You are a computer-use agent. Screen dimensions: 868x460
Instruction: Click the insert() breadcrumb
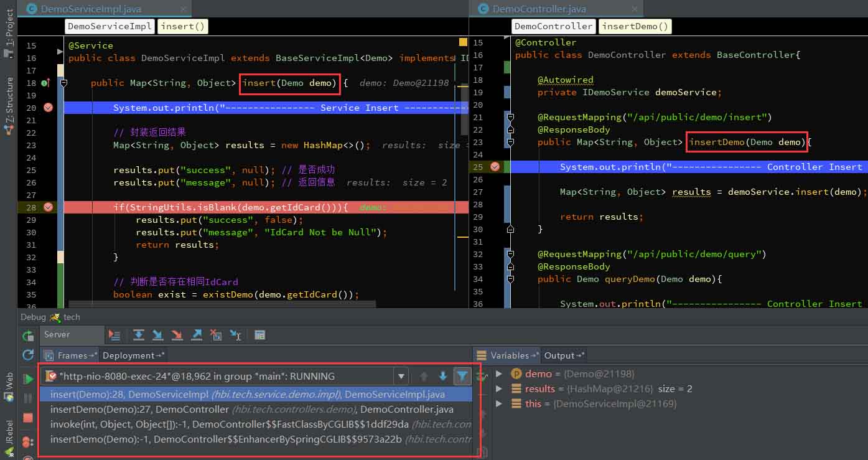point(182,26)
